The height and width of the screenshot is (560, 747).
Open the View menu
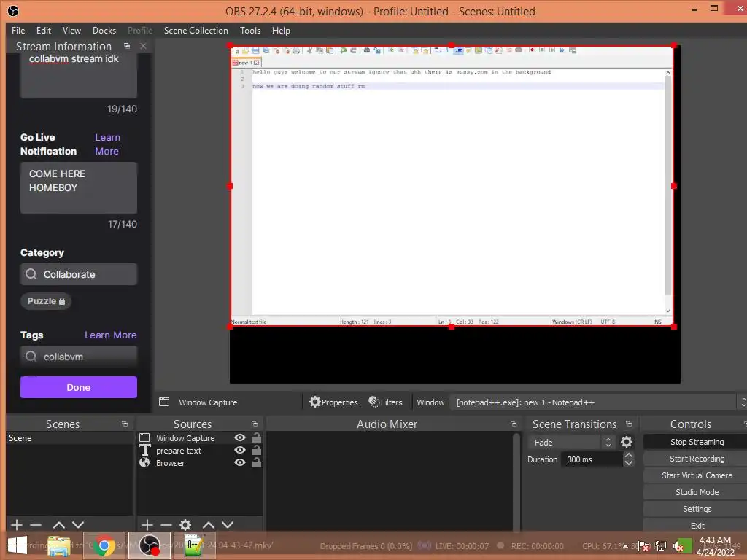[71, 31]
